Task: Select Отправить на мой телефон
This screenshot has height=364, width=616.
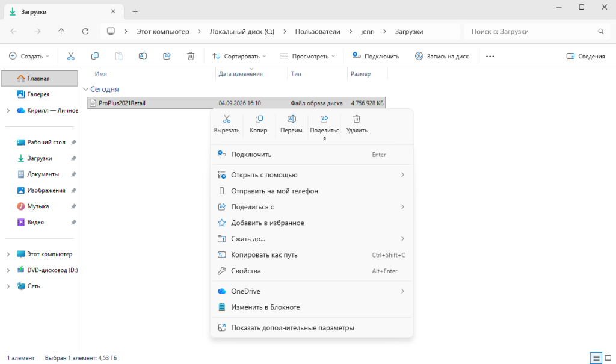Action: [312, 191]
